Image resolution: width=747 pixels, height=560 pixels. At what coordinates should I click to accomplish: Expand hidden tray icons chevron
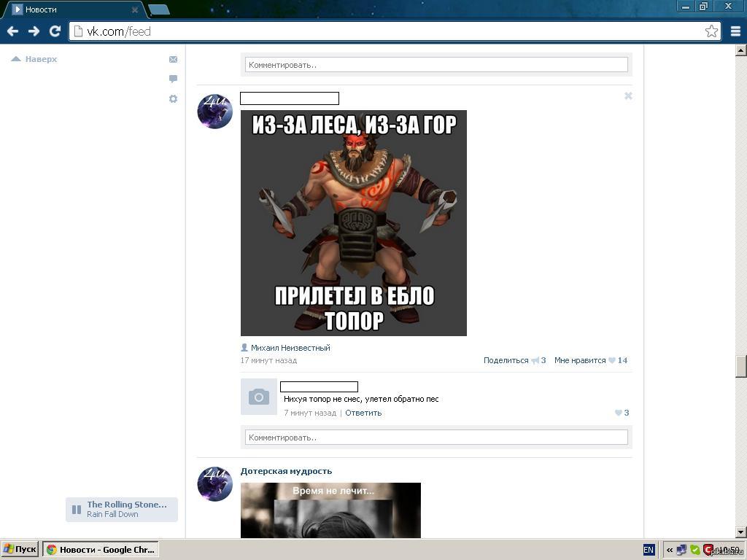pos(670,550)
